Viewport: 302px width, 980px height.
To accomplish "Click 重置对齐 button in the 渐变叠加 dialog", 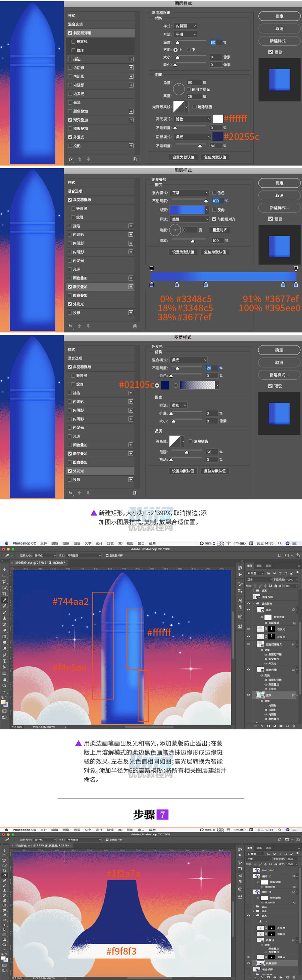I will pyautogui.click(x=220, y=230).
